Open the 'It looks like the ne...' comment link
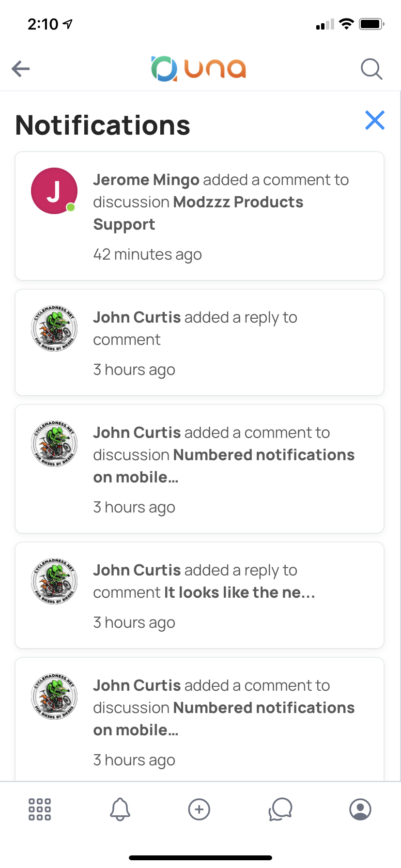 coord(239,592)
